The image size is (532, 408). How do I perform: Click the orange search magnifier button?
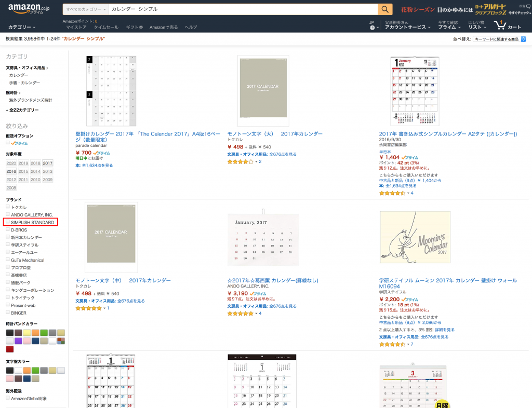coord(385,9)
